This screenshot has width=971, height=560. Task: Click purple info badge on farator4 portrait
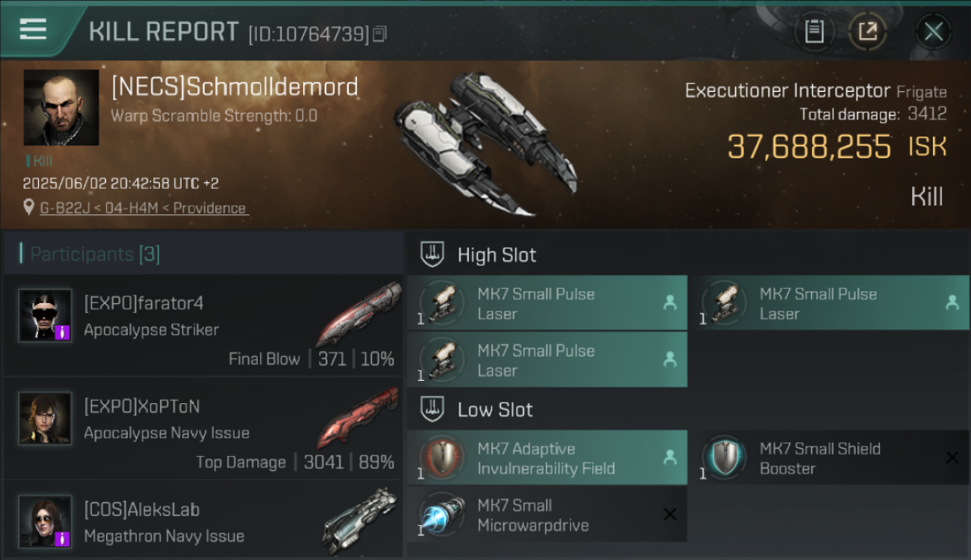[63, 332]
